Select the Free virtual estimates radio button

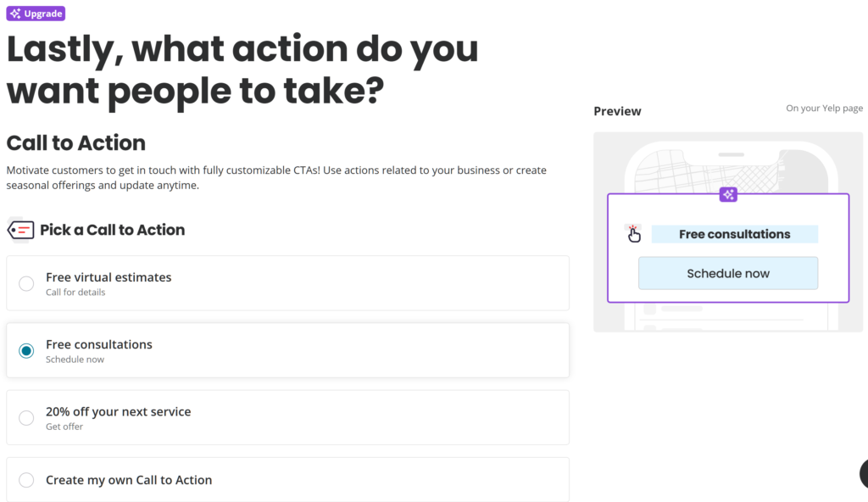pos(26,283)
